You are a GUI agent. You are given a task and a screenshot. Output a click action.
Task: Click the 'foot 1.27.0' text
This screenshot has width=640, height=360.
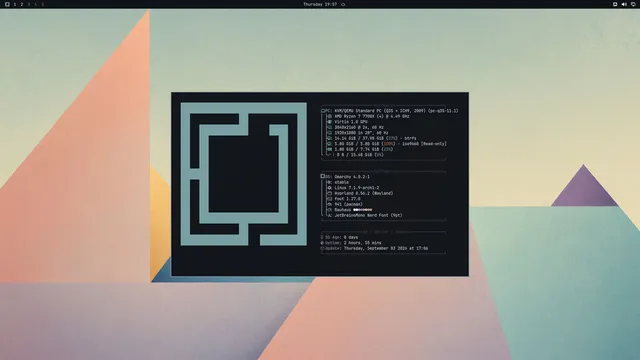(x=347, y=199)
